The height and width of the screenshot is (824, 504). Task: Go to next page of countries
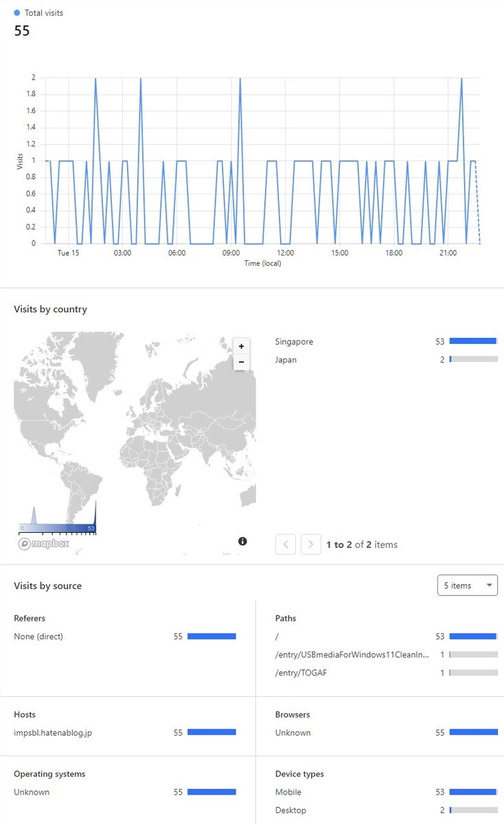point(311,545)
